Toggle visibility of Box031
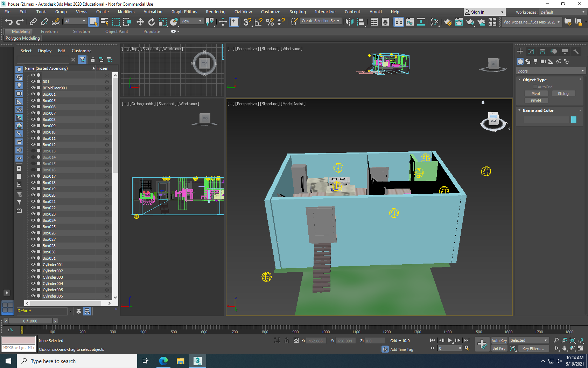The image size is (588, 368). 33,258
